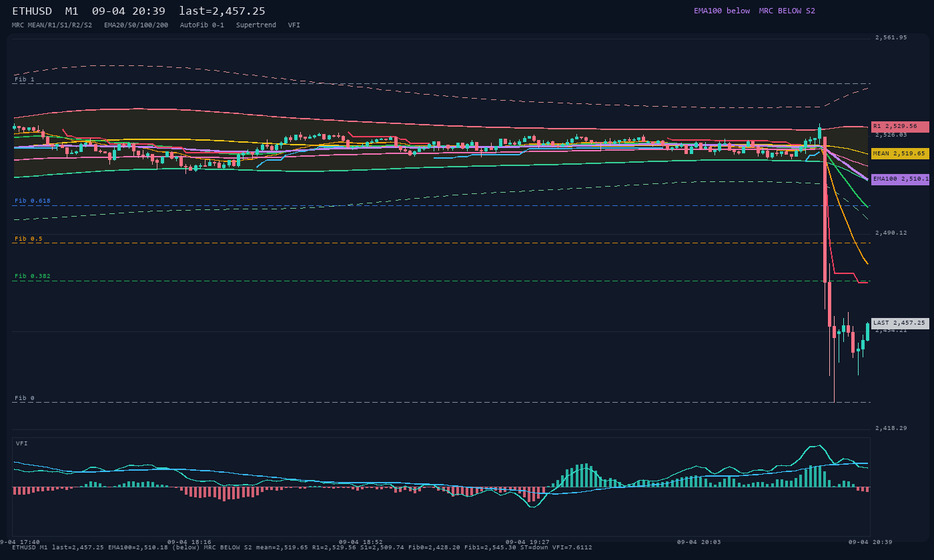Click the 'Fib 1' level label
This screenshot has height=560, width=934.
click(25, 79)
